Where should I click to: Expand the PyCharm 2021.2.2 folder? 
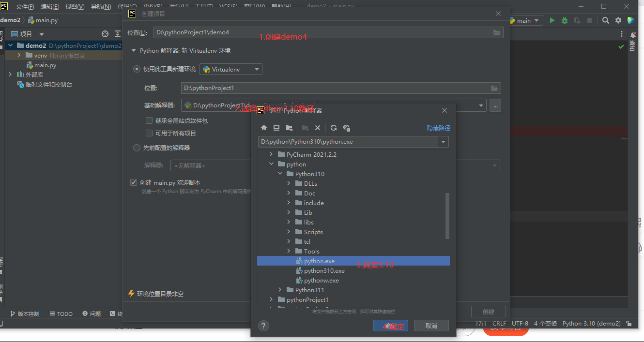point(271,154)
